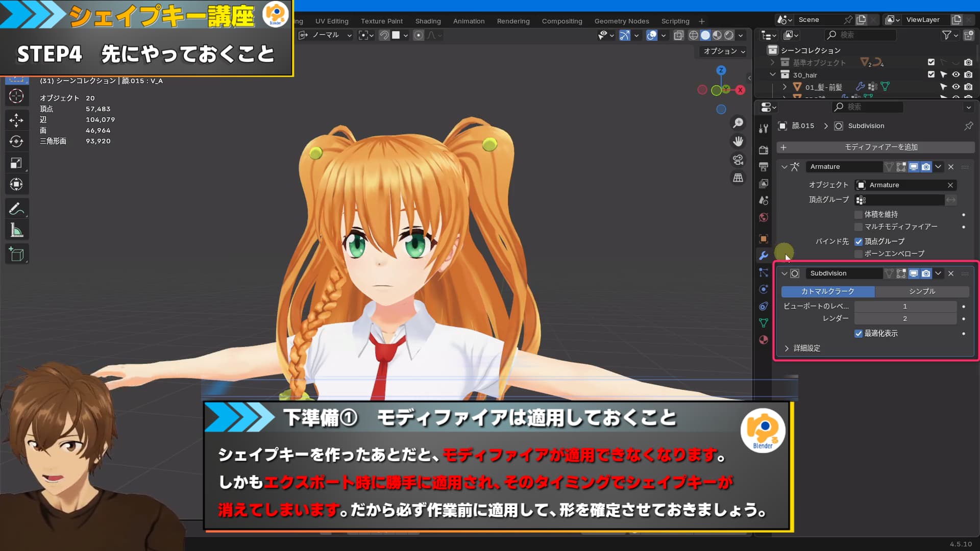Click the pan view hand icon

pyautogui.click(x=738, y=141)
